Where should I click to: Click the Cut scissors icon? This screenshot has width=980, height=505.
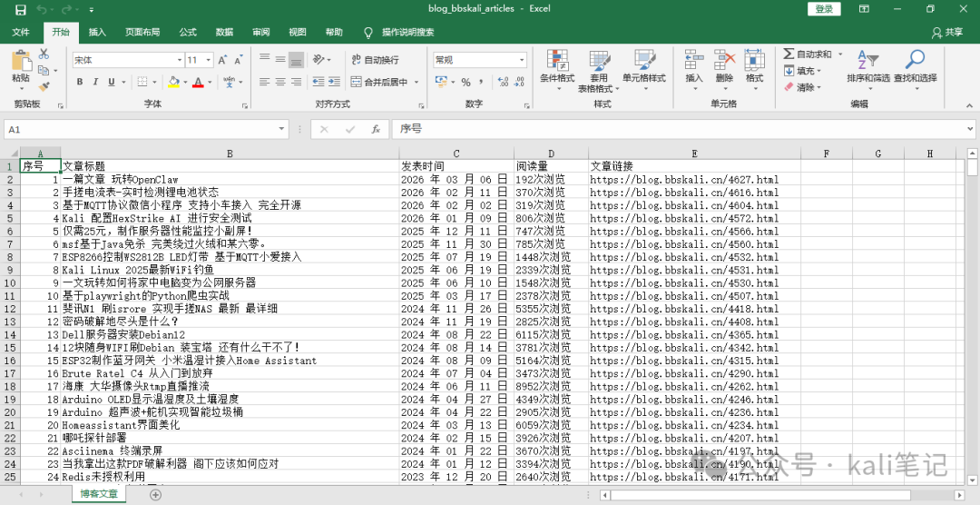[44, 54]
